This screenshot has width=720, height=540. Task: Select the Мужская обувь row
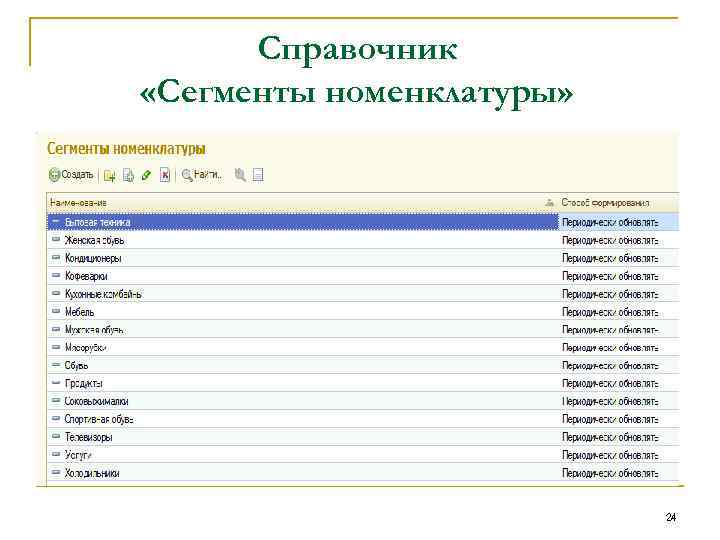point(363,330)
